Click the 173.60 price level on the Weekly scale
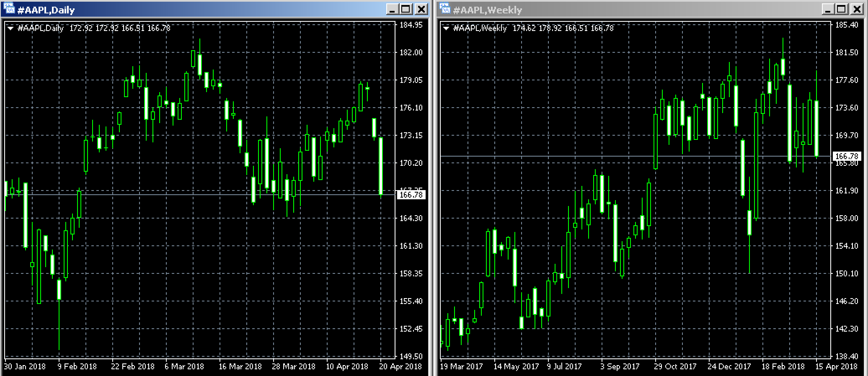 (x=847, y=108)
